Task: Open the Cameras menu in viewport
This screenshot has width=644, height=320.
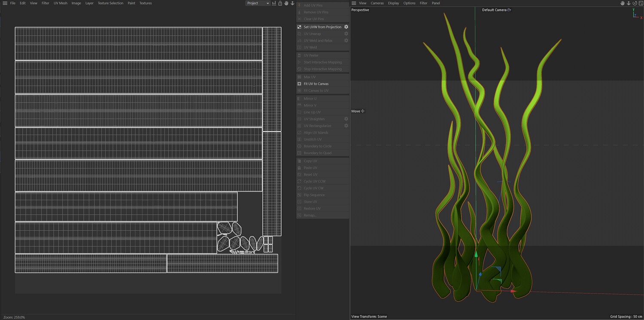Action: pos(377,3)
